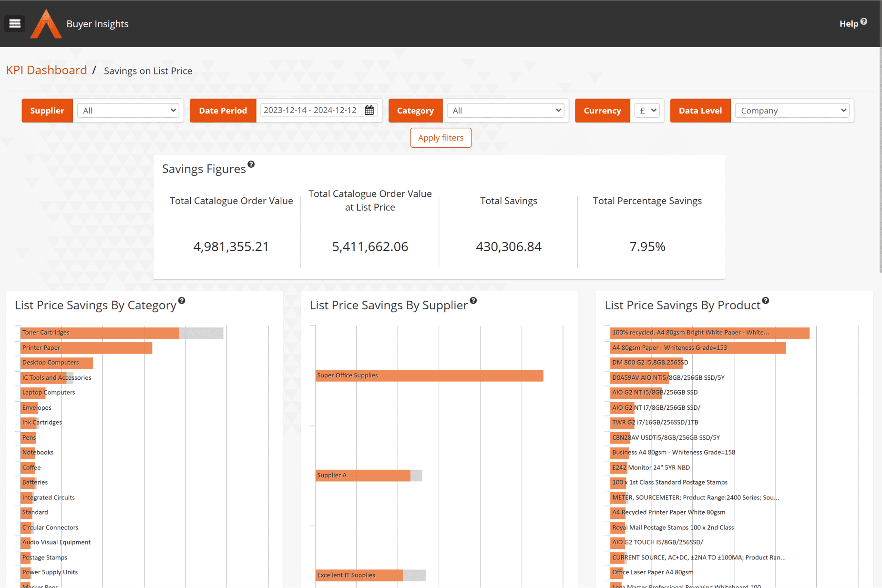
Task: Expand the Supplier dropdown
Action: [x=128, y=111]
